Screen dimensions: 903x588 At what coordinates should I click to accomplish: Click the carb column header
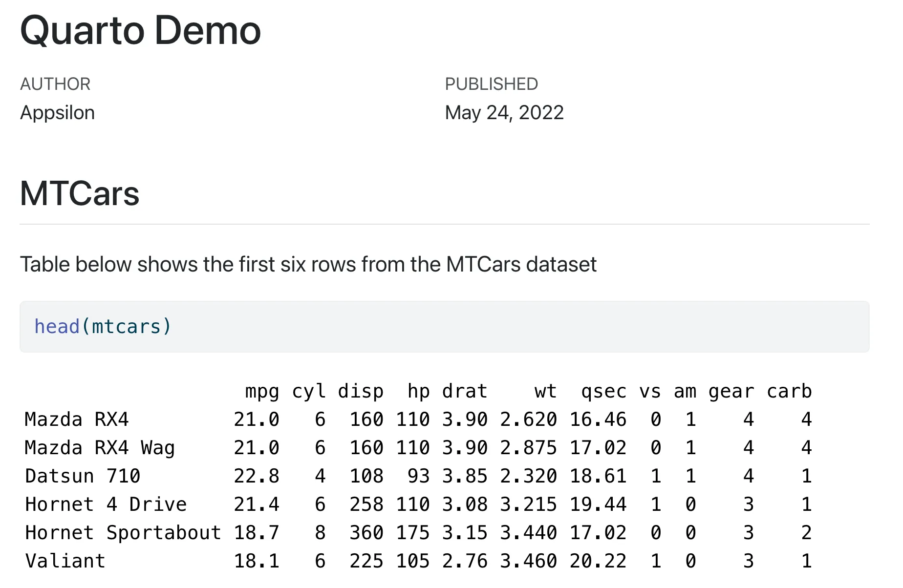tap(789, 391)
